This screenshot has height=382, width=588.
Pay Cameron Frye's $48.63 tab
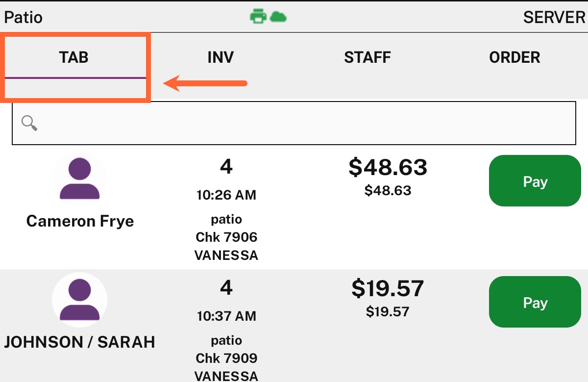535,181
